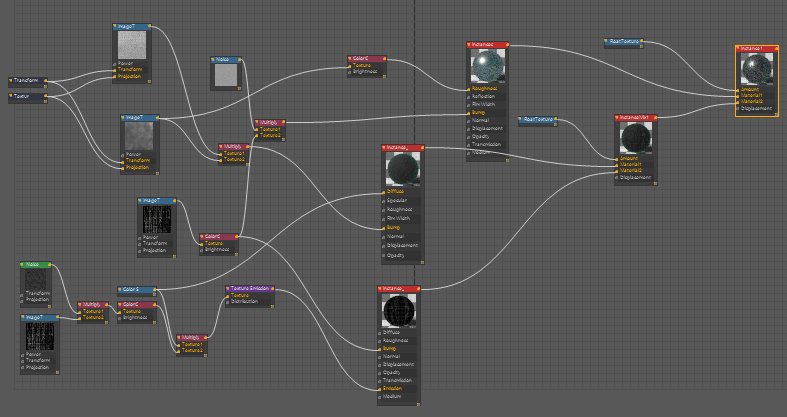
Task: Click output port of FloatTexture feeding InstanceMix1
Action: (556, 119)
